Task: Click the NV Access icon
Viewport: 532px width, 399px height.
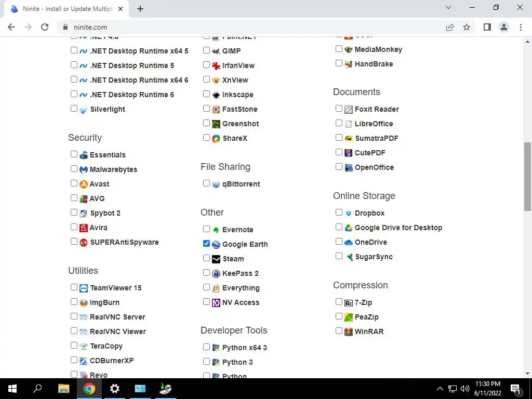Action: 216,303
